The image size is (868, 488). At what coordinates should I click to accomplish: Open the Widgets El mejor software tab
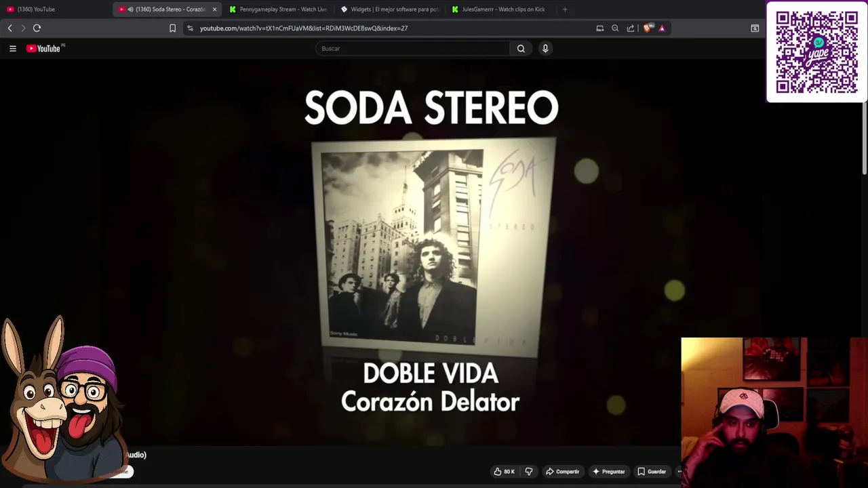[x=389, y=9]
